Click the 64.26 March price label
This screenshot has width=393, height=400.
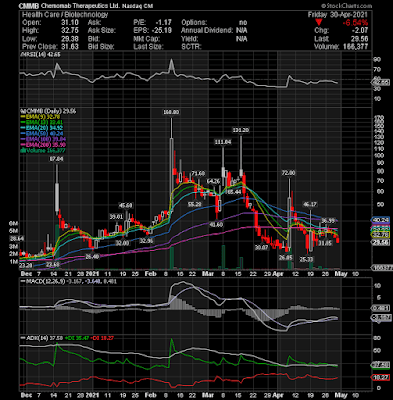coord(213,181)
